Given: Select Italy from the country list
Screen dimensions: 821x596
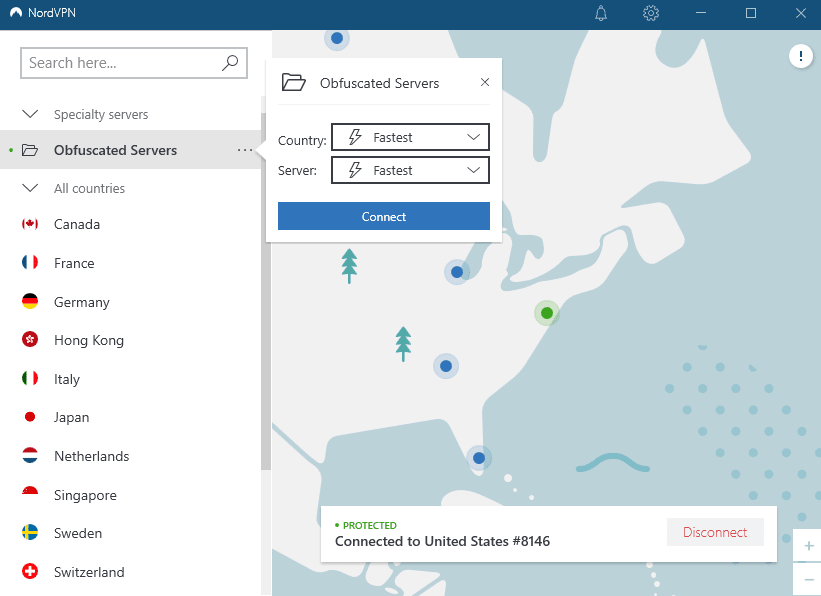Looking at the screenshot, I should point(130,379).
